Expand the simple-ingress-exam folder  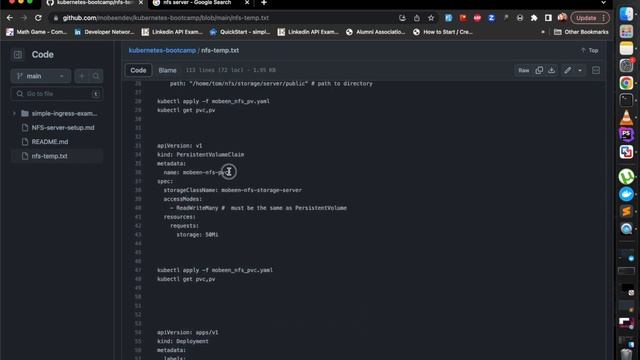click(15, 113)
